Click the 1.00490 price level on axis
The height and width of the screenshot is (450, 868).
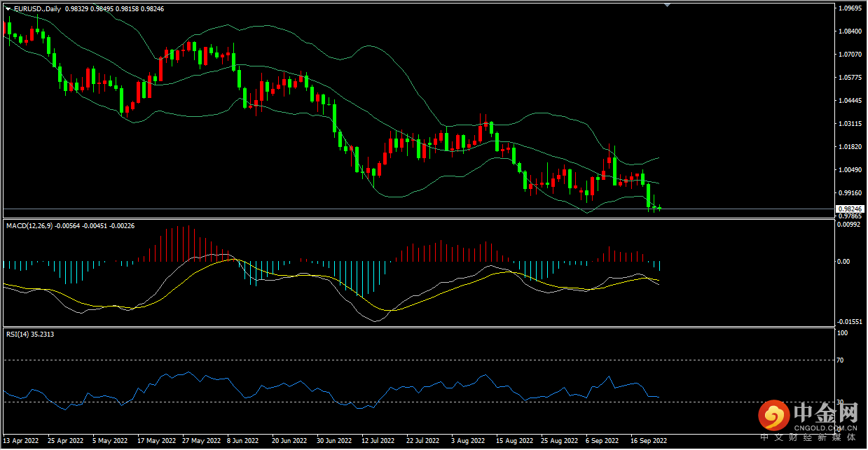pyautogui.click(x=849, y=169)
